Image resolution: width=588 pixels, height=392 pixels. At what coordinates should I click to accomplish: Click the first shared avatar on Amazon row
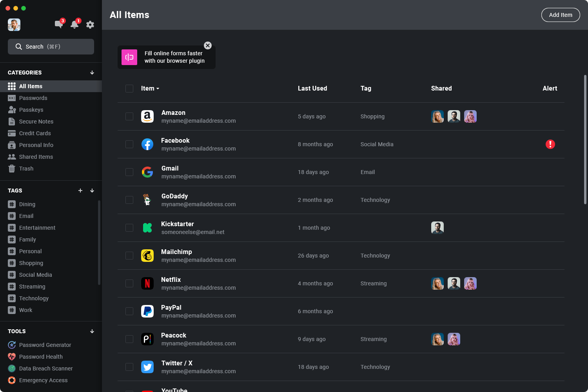[x=437, y=116]
